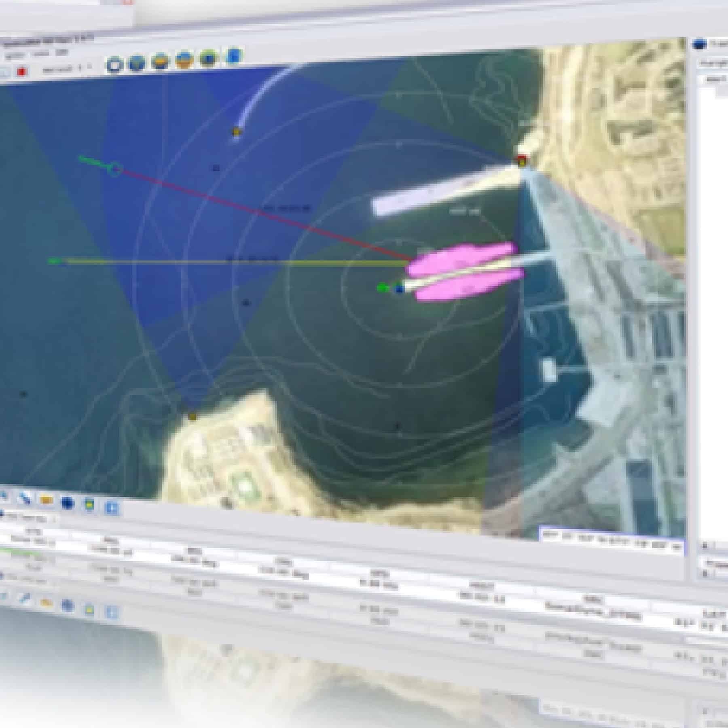The height and width of the screenshot is (728, 728).
Task: Select the tab at top of right panel
Action: coord(714,63)
